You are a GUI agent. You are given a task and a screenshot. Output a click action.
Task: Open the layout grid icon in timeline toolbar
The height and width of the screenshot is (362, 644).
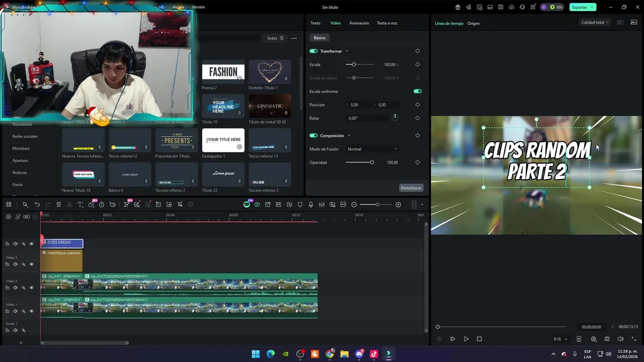[9, 205]
